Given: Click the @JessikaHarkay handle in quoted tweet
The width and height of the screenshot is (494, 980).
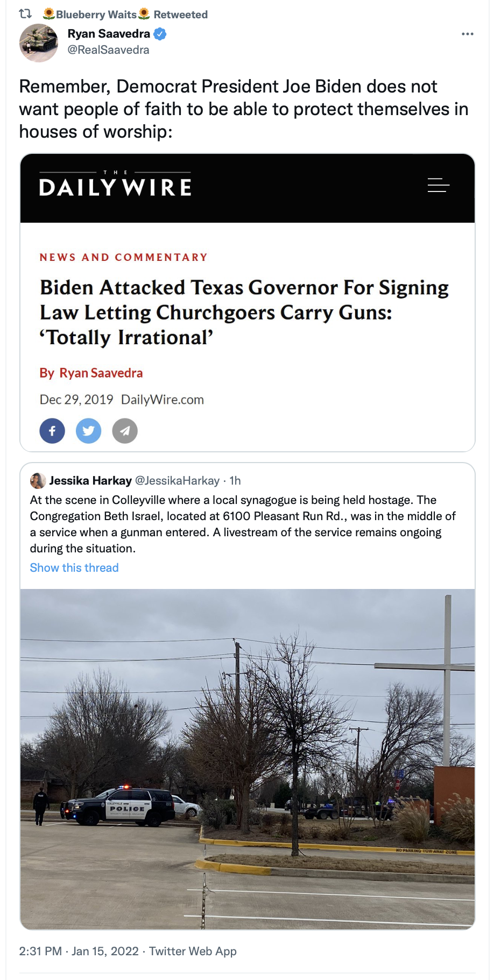Looking at the screenshot, I should [177, 480].
